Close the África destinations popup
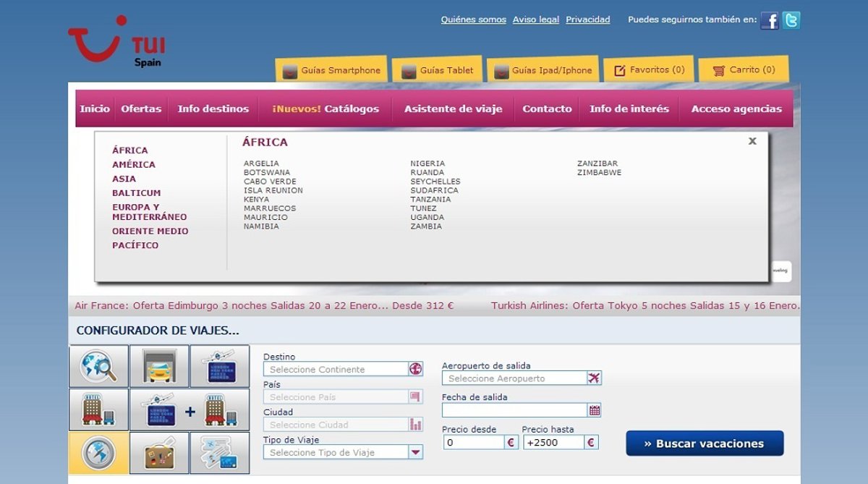This screenshot has height=484, width=868. point(752,141)
